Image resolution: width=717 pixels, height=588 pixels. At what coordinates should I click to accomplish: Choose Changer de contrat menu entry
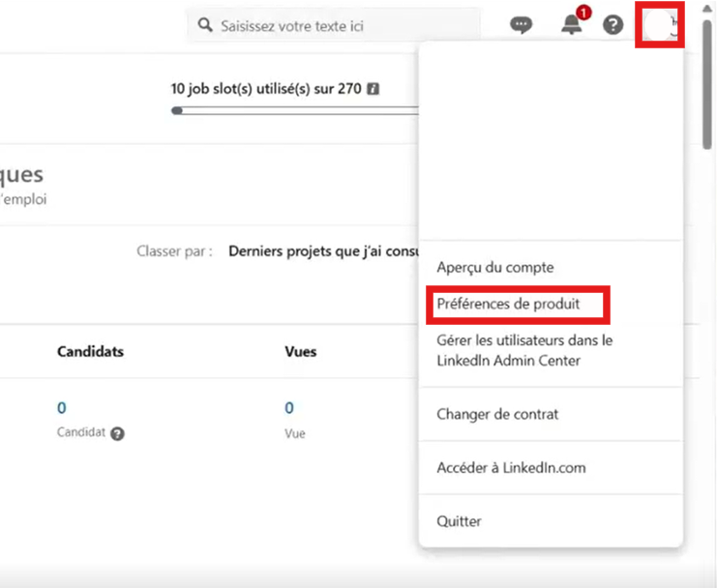(x=497, y=414)
